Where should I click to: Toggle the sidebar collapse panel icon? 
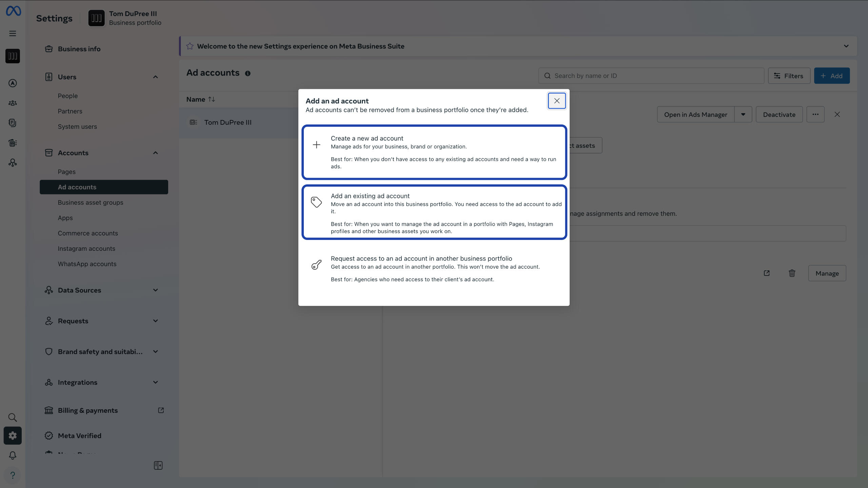[x=158, y=465]
